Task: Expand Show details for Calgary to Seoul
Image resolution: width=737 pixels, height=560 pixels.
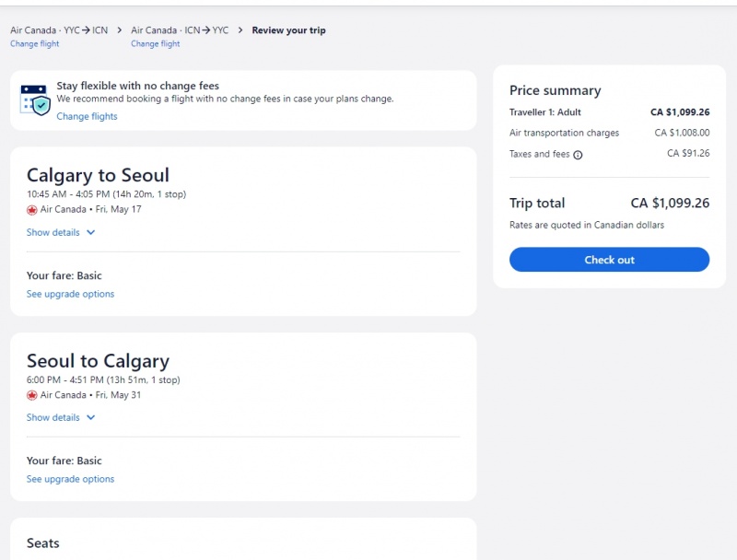Action: pos(53,232)
